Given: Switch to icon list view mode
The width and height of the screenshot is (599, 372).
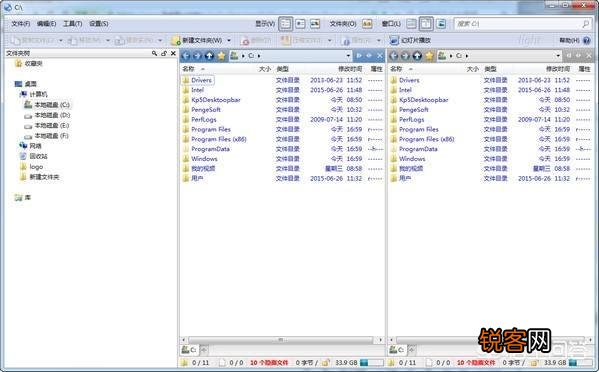Looking at the screenshot, I should point(301,24).
